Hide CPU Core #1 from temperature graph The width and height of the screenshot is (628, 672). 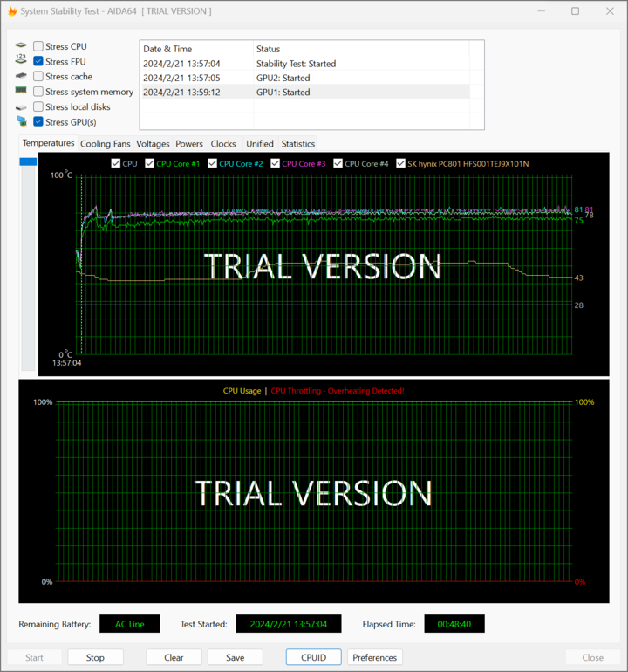pos(150,163)
